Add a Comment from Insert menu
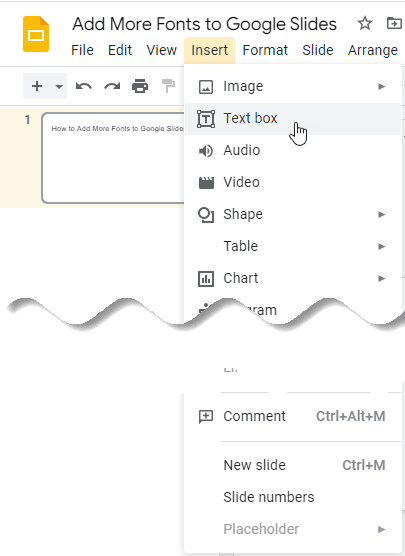Image resolution: width=405 pixels, height=556 pixels. coord(293,416)
